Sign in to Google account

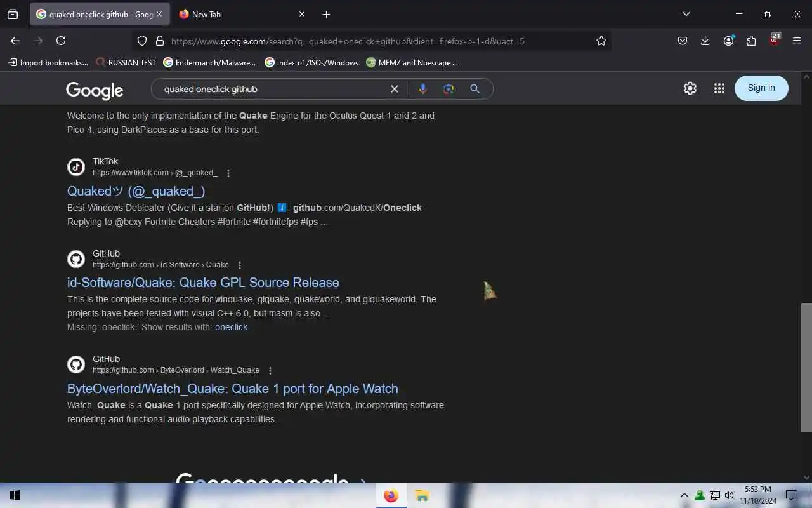click(761, 88)
